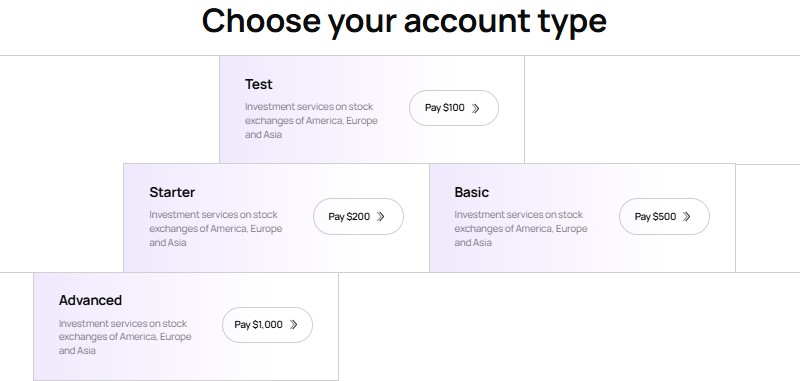Click the Pay $100 button
Image resolution: width=800 pixels, height=381 pixels.
pyautogui.click(x=454, y=108)
